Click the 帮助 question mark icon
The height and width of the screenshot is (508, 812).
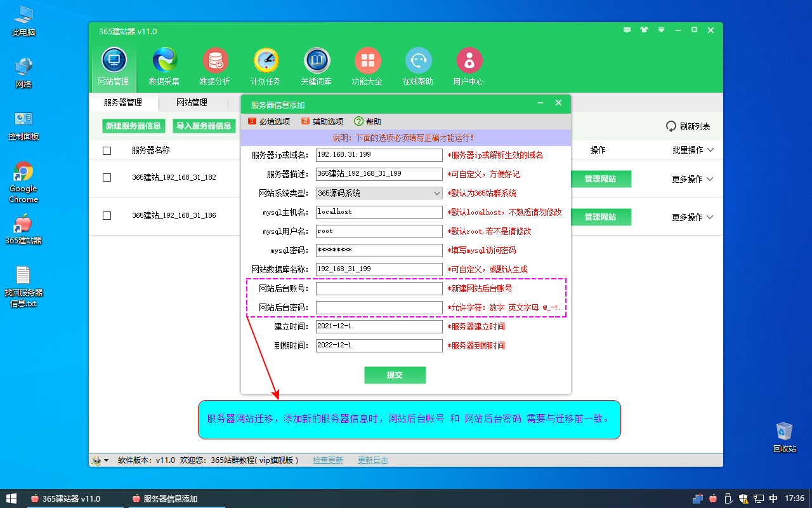358,121
